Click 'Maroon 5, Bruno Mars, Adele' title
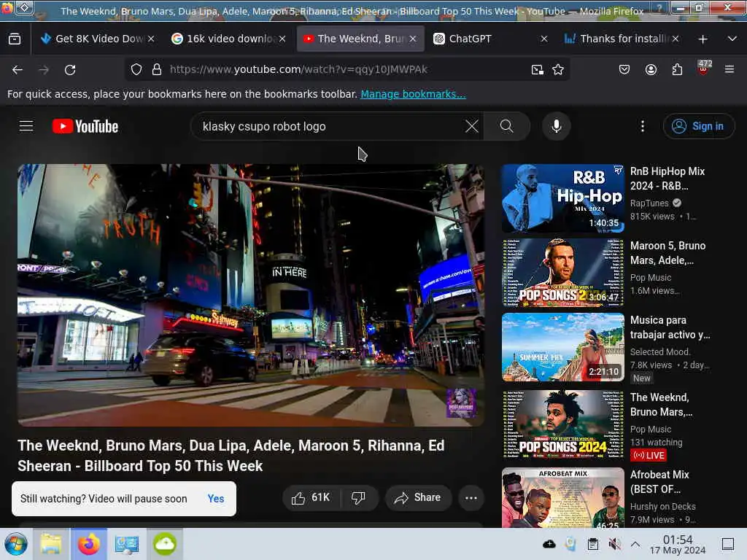This screenshot has height=560, width=747. tap(667, 253)
